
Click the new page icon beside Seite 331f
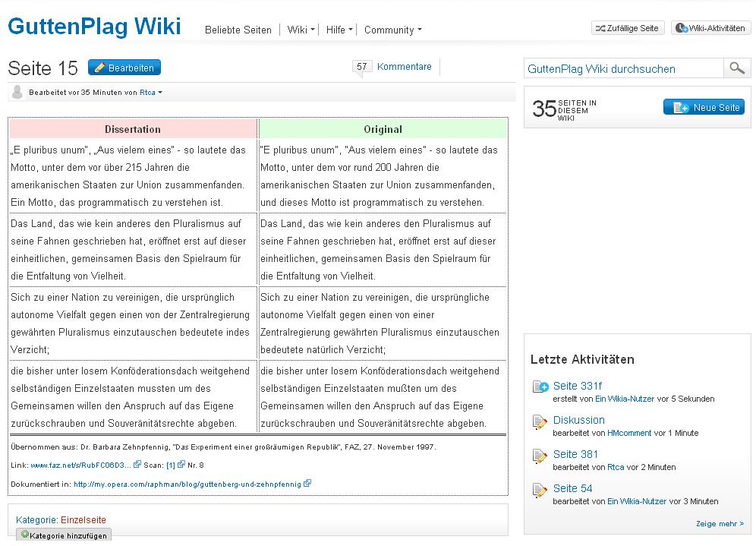pos(540,387)
